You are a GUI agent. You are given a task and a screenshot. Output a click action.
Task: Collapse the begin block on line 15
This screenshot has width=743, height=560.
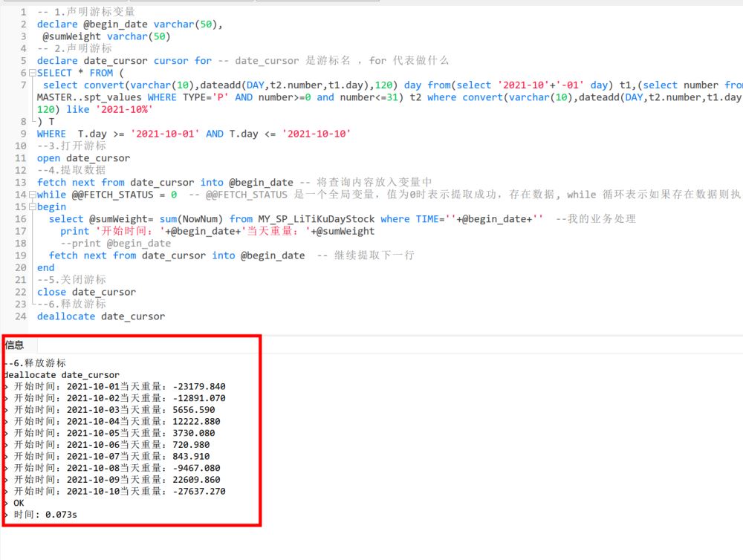point(32,206)
